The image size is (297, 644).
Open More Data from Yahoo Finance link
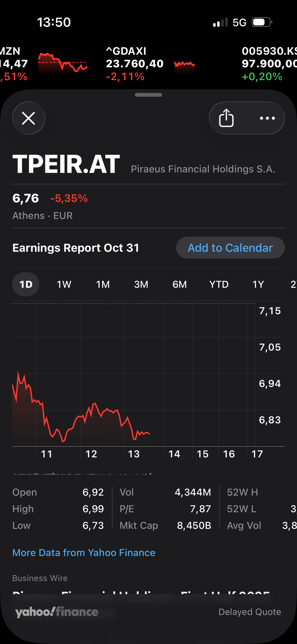(x=84, y=553)
